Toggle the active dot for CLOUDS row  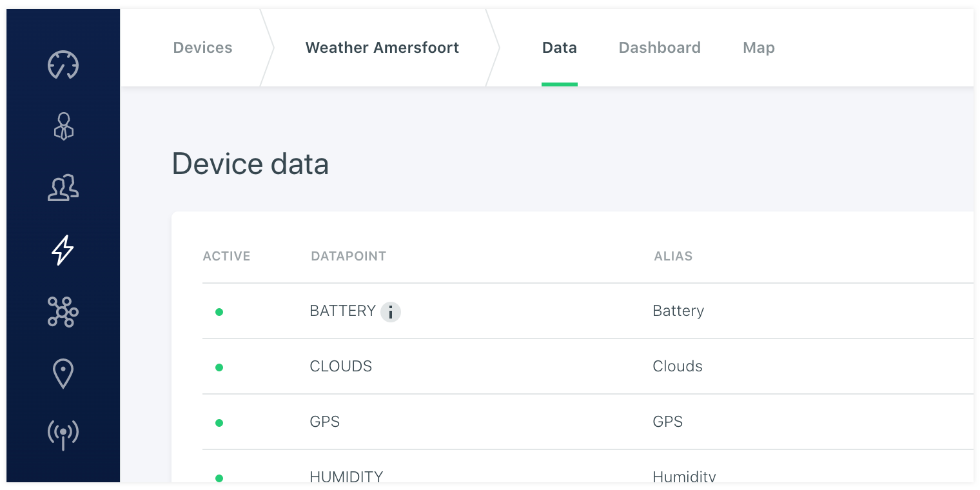point(219,367)
